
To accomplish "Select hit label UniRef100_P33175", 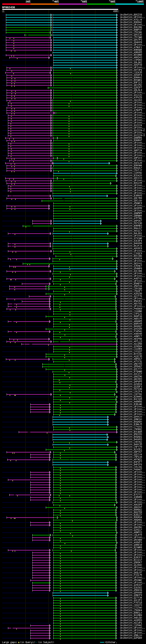I will tap(131, 575).
